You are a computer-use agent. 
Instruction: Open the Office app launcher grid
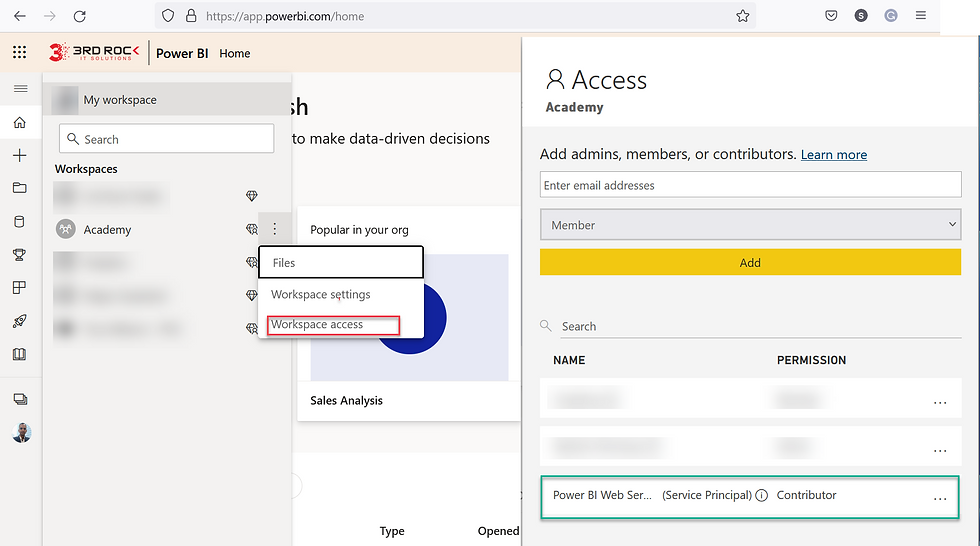coord(19,52)
